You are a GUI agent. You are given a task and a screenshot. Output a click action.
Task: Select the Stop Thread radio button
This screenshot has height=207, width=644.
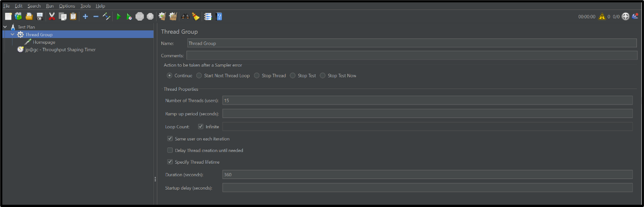pos(257,76)
